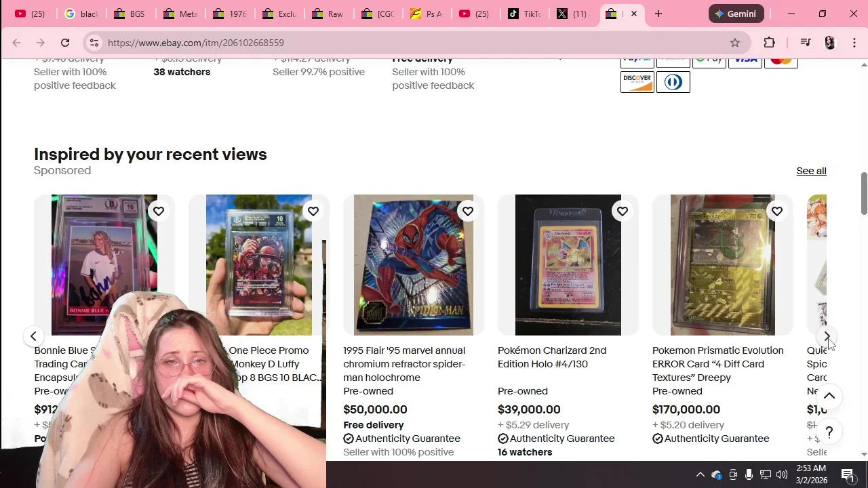The image size is (868, 488).
Task: Select the $170,000.00 price text
Action: [x=686, y=409]
